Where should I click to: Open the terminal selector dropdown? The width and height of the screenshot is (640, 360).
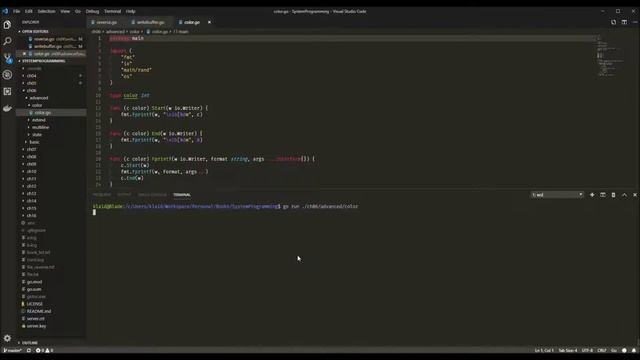(x=557, y=195)
